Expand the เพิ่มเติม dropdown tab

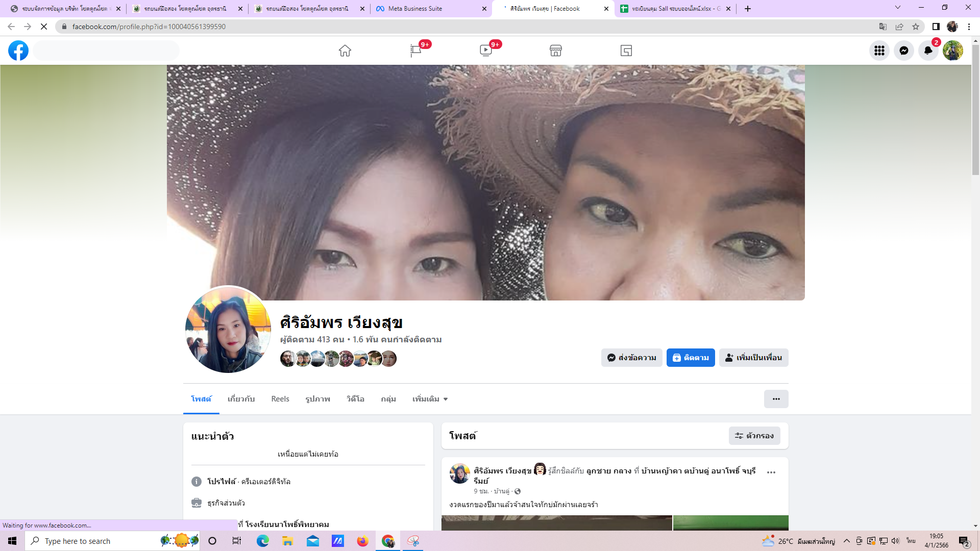[430, 399]
